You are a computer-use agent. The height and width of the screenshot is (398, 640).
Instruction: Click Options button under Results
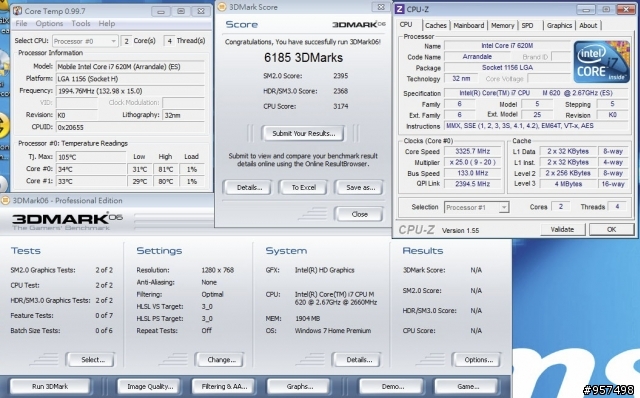[x=478, y=360]
